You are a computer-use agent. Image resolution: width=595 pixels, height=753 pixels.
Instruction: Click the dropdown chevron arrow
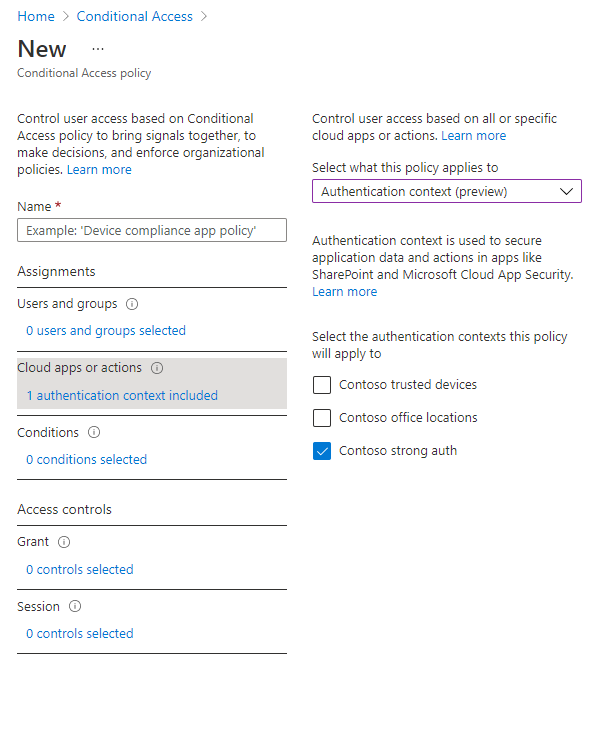[567, 191]
